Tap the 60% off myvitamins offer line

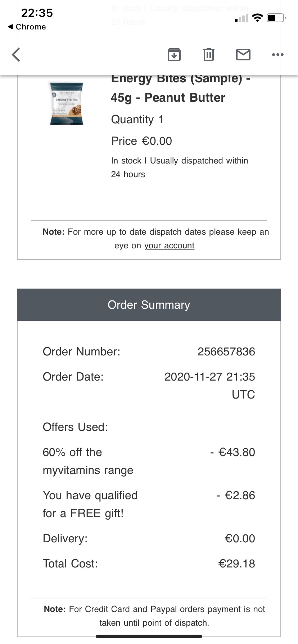tap(88, 461)
